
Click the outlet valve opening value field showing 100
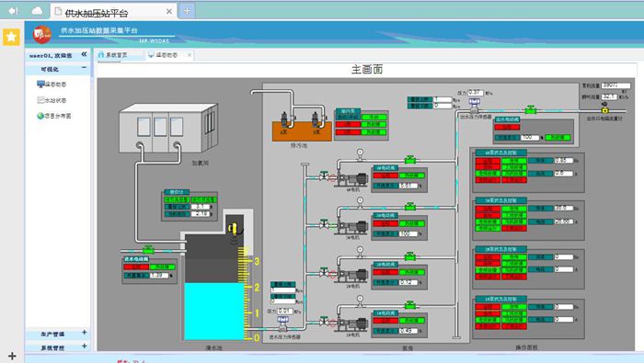click(530, 138)
